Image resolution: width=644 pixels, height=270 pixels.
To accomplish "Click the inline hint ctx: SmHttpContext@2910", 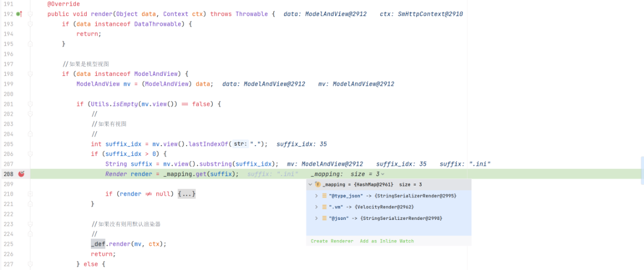I will (421, 14).
